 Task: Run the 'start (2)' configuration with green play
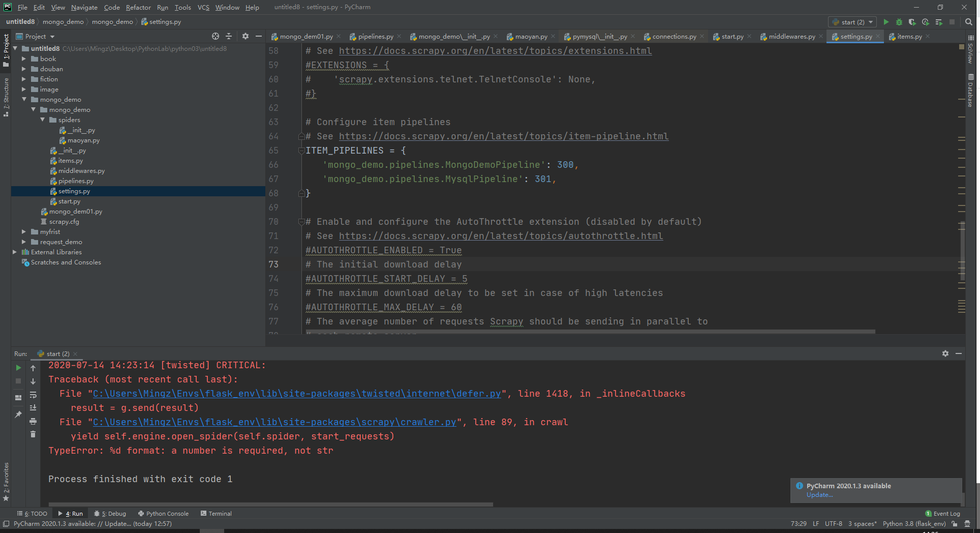(x=886, y=22)
